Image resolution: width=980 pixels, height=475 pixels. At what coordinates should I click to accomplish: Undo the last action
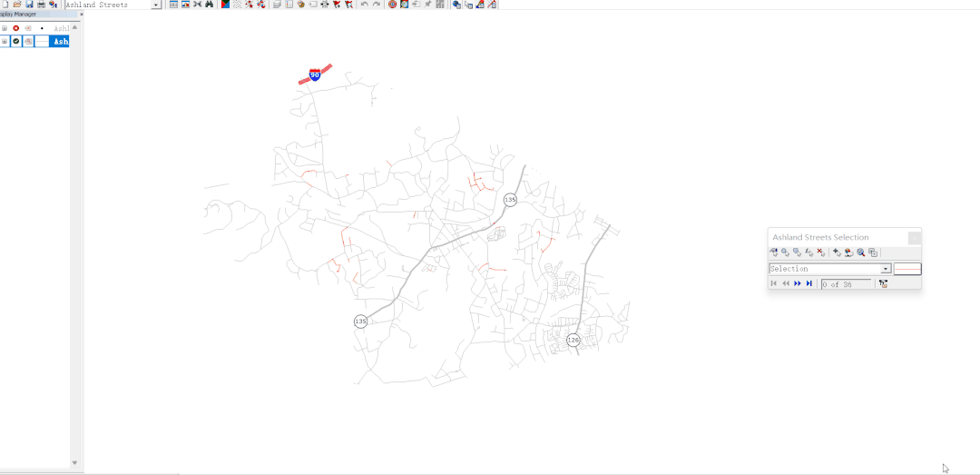click(365, 5)
